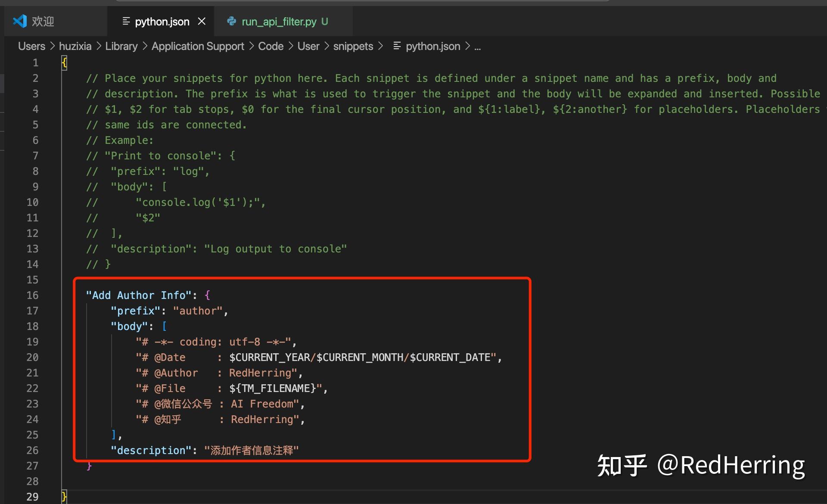Click the VS Code icon on the 欢迎 tab
827x504 pixels.
pos(19,21)
